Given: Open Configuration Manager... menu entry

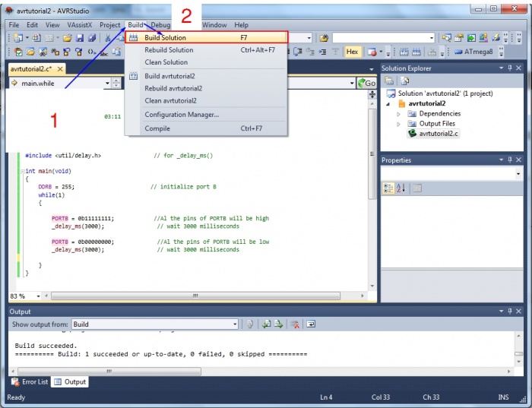Looking at the screenshot, I should (207, 115).
